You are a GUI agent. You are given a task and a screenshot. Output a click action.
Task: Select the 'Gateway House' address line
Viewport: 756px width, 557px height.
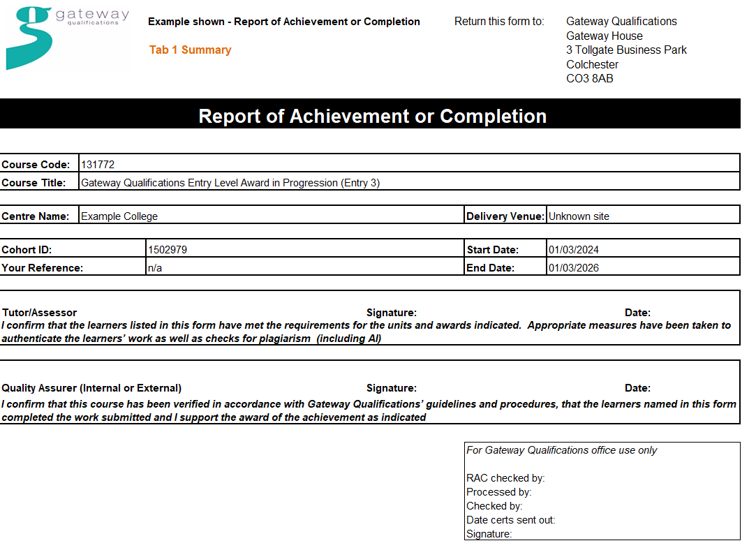click(x=604, y=36)
